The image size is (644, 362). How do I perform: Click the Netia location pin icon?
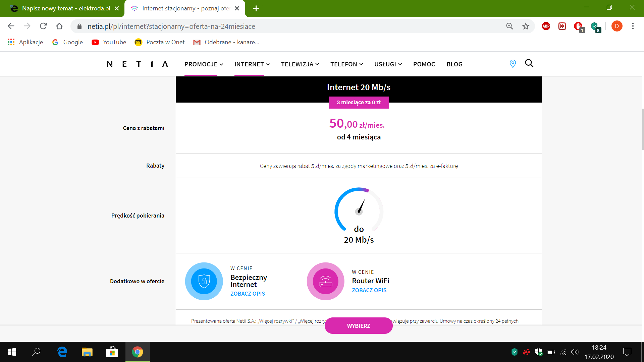coord(513,64)
